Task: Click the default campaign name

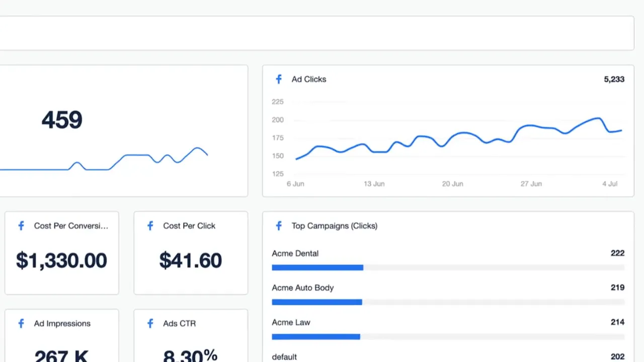Action: pos(284,356)
